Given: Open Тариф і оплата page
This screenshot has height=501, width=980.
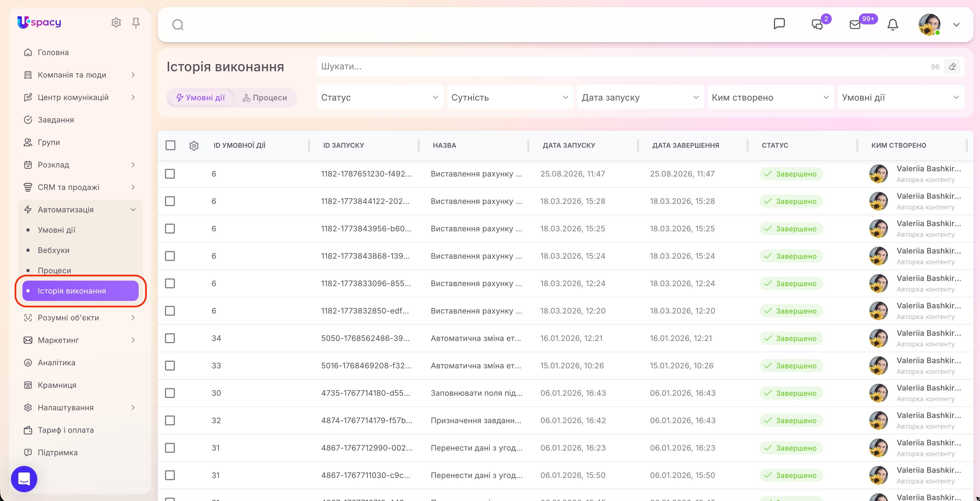Looking at the screenshot, I should [x=80, y=430].
